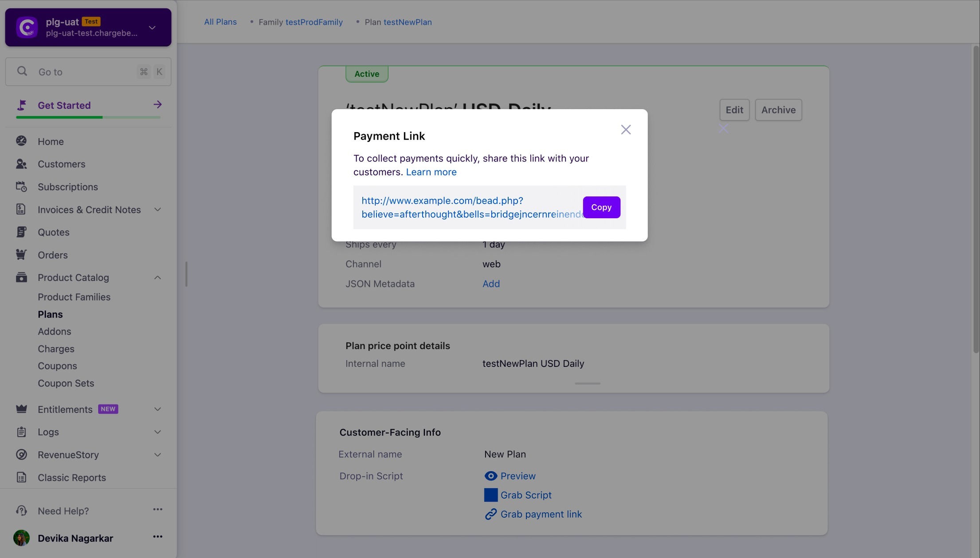Screen dimensions: 980x558
Task: Collapse the Product Catalog section
Action: click(157, 277)
